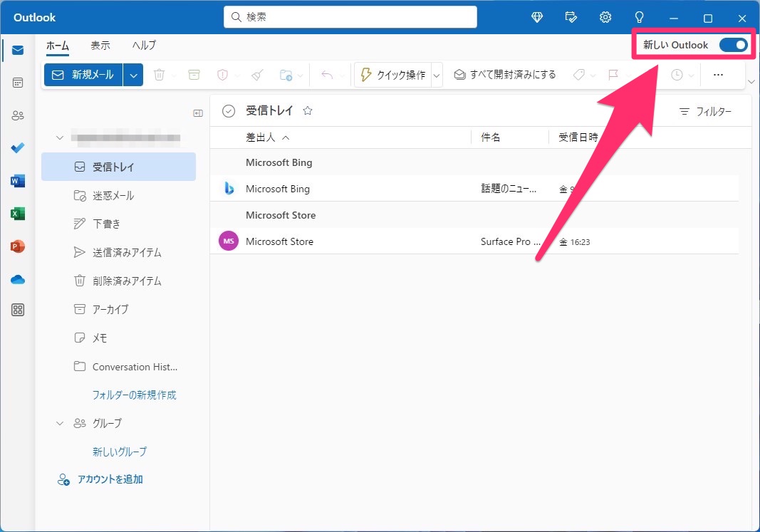Select the 迷惑メール folder
The image size is (760, 532).
[x=113, y=195]
